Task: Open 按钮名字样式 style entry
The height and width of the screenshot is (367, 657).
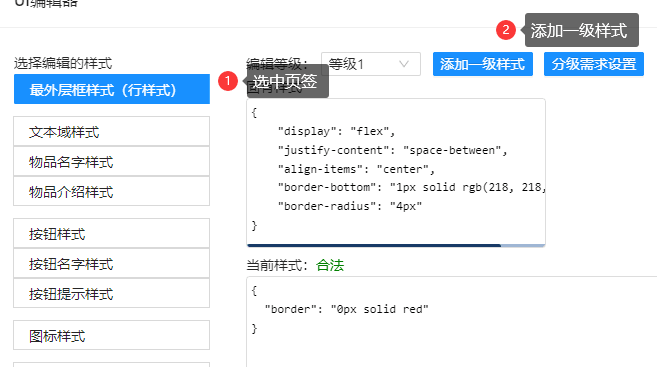Action: point(111,264)
